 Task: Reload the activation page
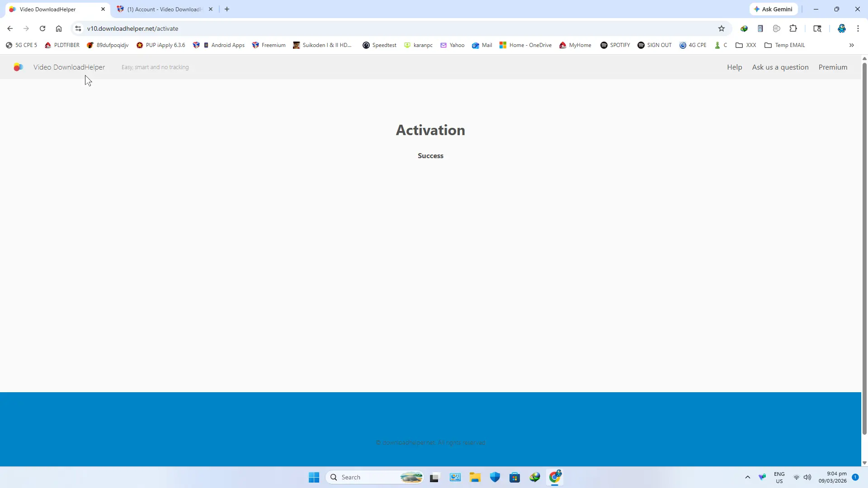[42, 28]
